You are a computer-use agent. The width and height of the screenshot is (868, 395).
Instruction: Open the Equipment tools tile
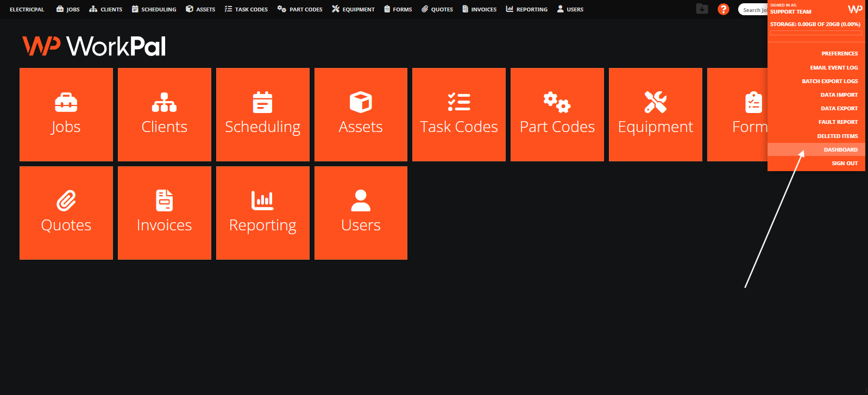point(656,115)
